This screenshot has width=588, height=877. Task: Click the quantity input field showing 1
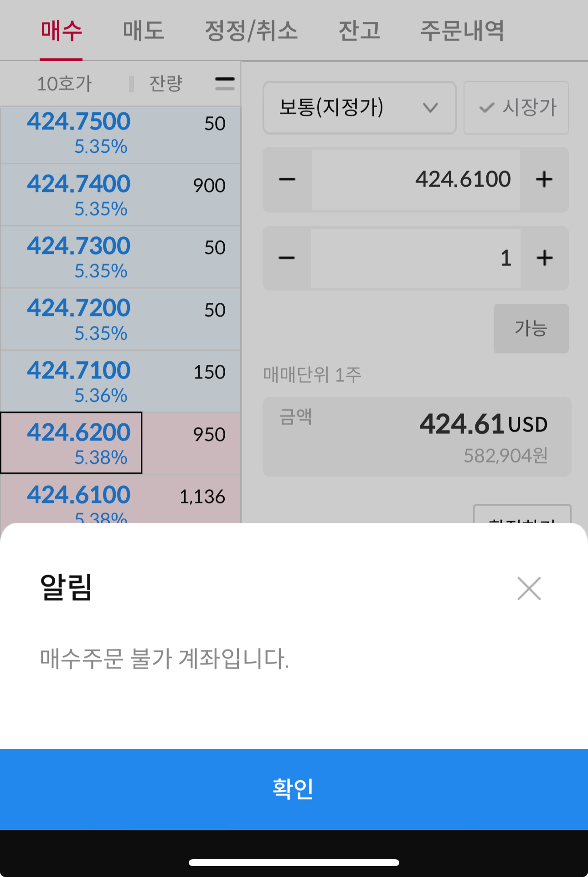[415, 258]
